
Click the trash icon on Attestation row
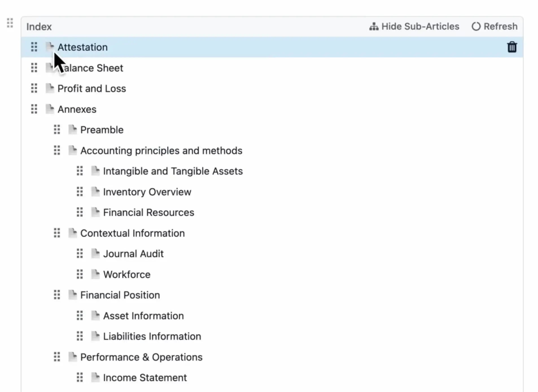512,47
